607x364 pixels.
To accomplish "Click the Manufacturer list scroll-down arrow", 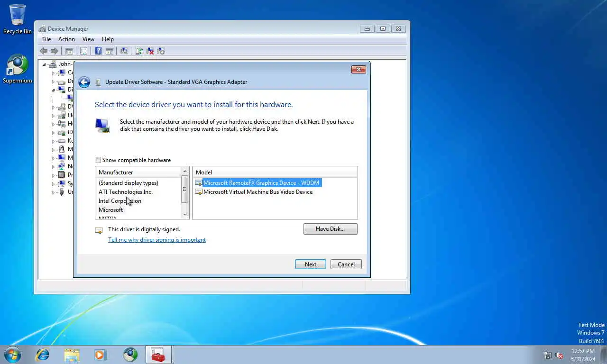I will click(185, 215).
